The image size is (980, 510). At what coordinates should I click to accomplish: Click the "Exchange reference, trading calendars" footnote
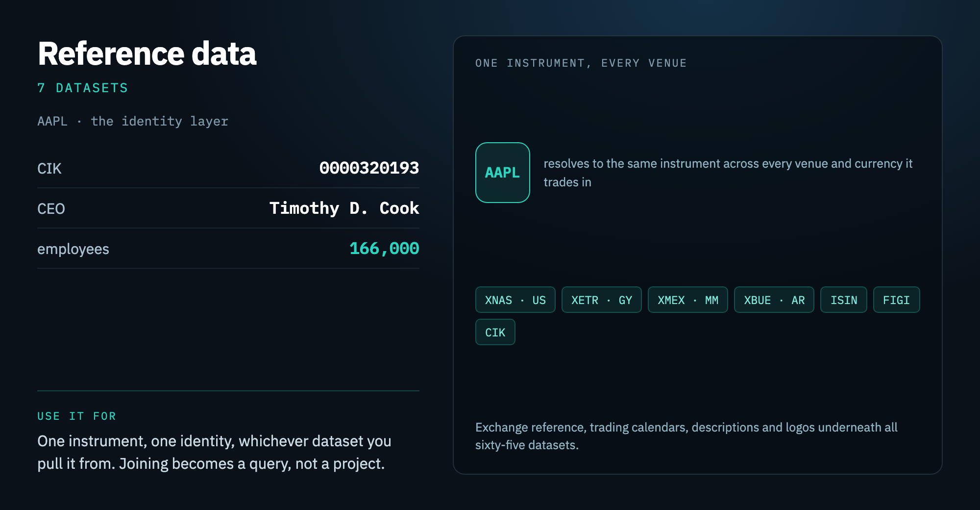coord(686,436)
